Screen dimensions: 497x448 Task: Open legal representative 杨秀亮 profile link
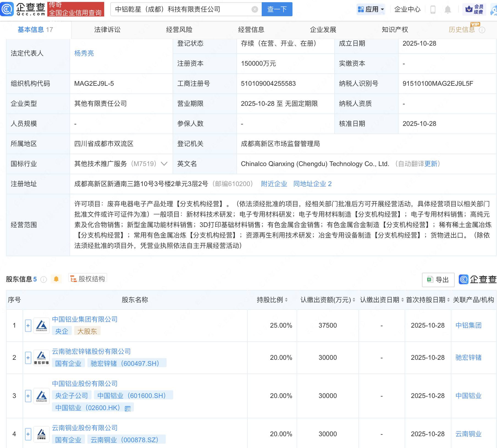[x=84, y=53]
